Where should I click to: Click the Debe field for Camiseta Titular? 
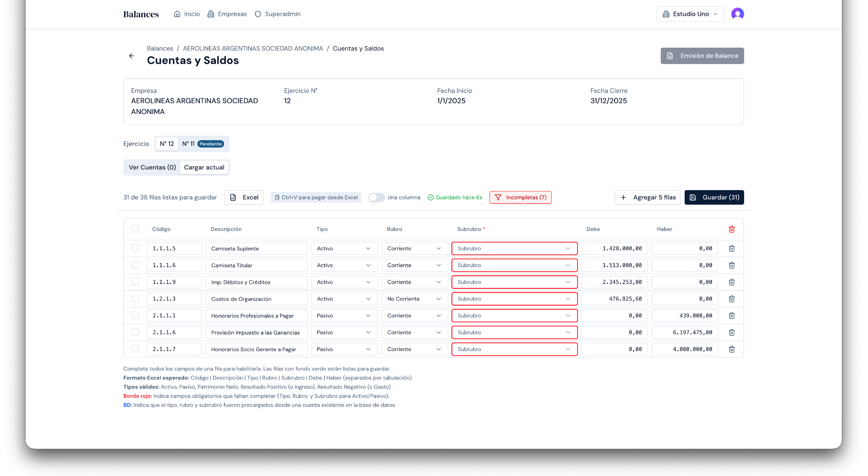coord(614,265)
